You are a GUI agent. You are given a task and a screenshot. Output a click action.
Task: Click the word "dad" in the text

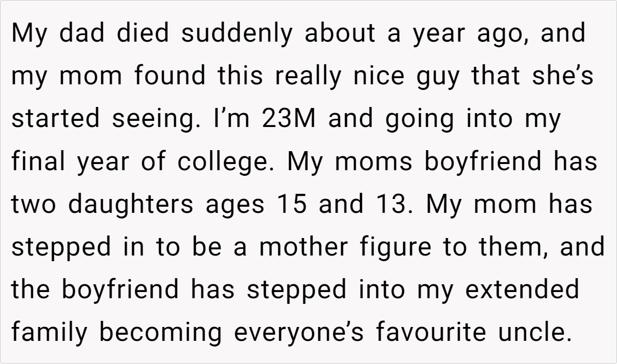[x=79, y=33]
